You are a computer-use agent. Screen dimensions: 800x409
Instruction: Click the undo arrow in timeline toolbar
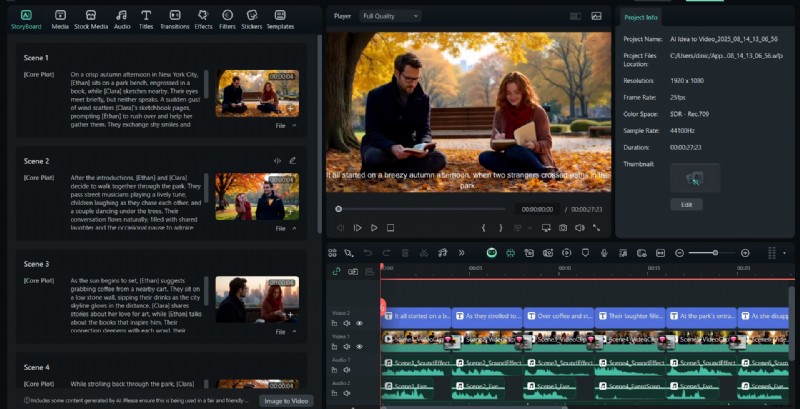368,253
